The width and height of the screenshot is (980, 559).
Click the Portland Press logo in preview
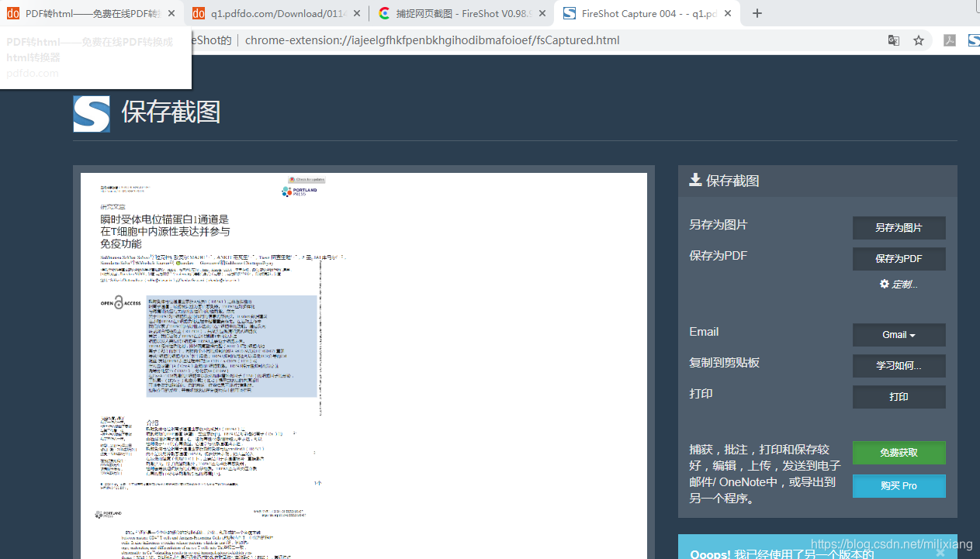point(300,192)
